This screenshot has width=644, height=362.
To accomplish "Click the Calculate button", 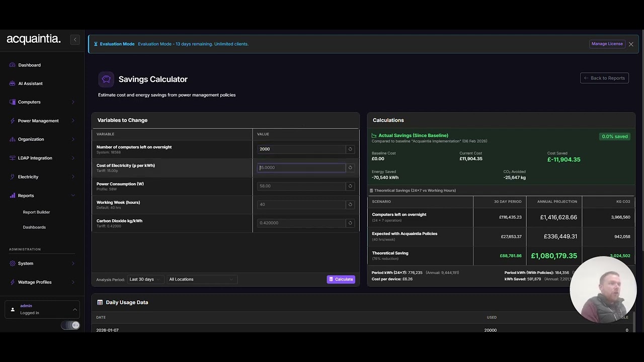I will tap(341, 279).
